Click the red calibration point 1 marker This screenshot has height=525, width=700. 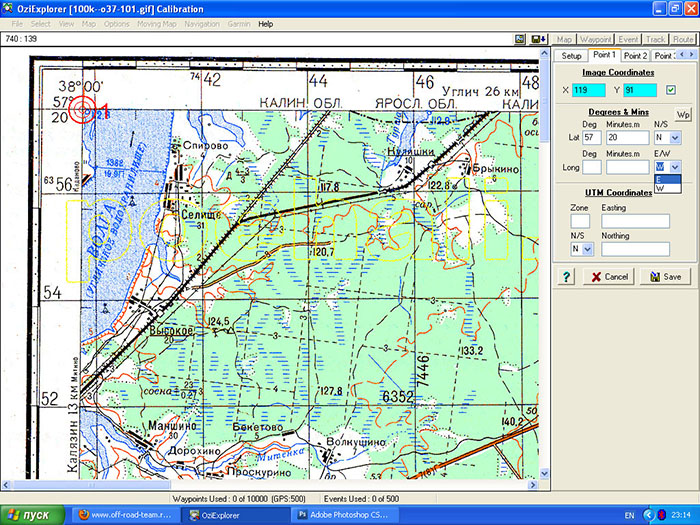tap(85, 112)
